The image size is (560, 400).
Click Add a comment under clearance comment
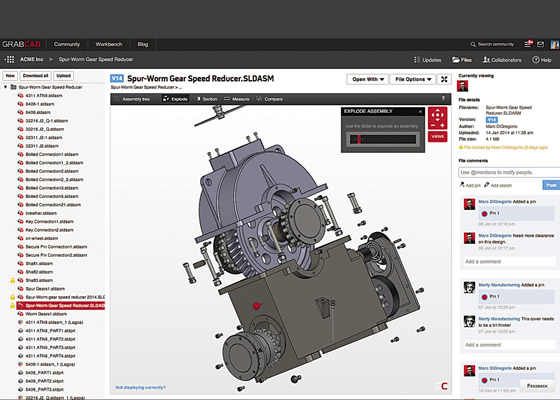(510, 262)
